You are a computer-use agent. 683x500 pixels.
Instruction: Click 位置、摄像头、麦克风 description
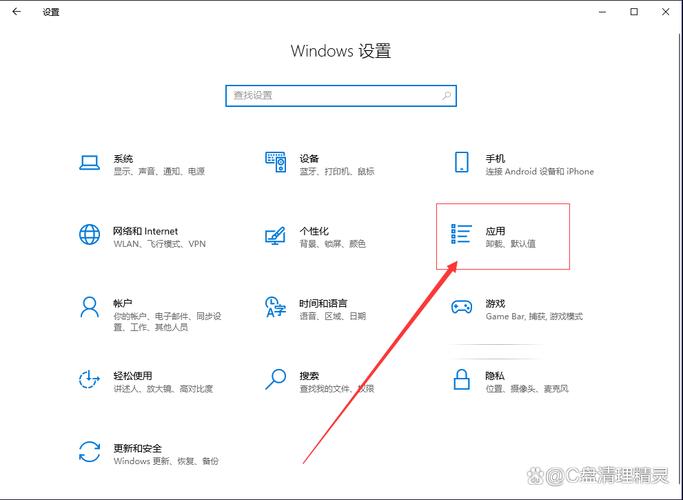(x=527, y=389)
